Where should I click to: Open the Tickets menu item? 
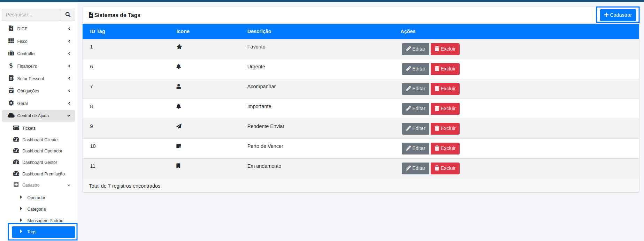point(29,128)
